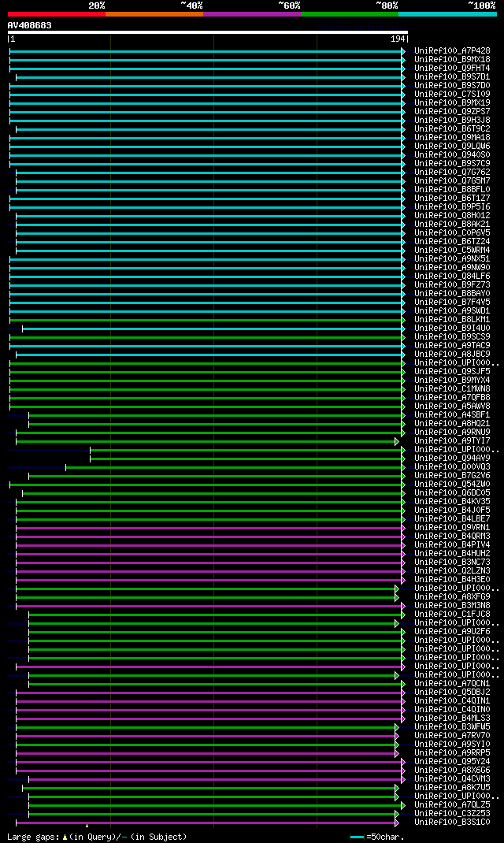
Task: Open the UniRef100_Q9MA18 label
Action: pos(452,138)
